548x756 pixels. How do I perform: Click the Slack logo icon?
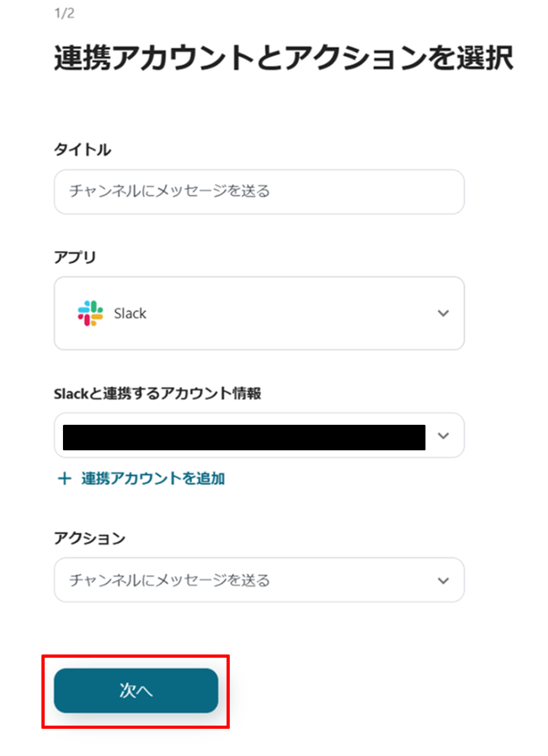(x=90, y=313)
